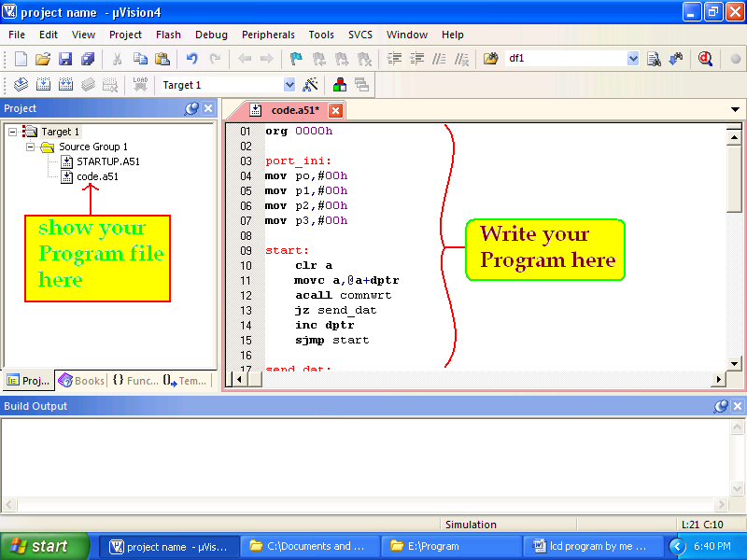Screen dimensions: 747x560
Task: Open the Peripherals menu
Action: tap(268, 35)
